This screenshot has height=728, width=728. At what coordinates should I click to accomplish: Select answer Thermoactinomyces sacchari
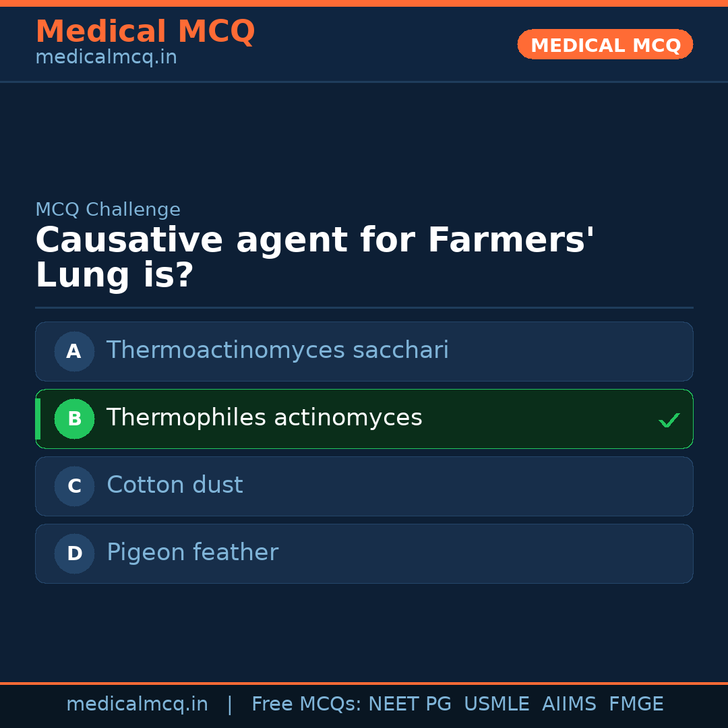(277, 351)
